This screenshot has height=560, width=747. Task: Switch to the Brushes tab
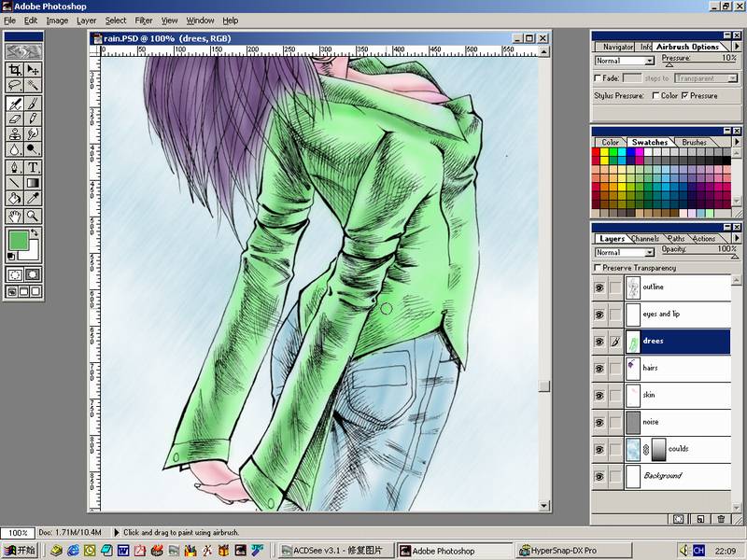694,142
